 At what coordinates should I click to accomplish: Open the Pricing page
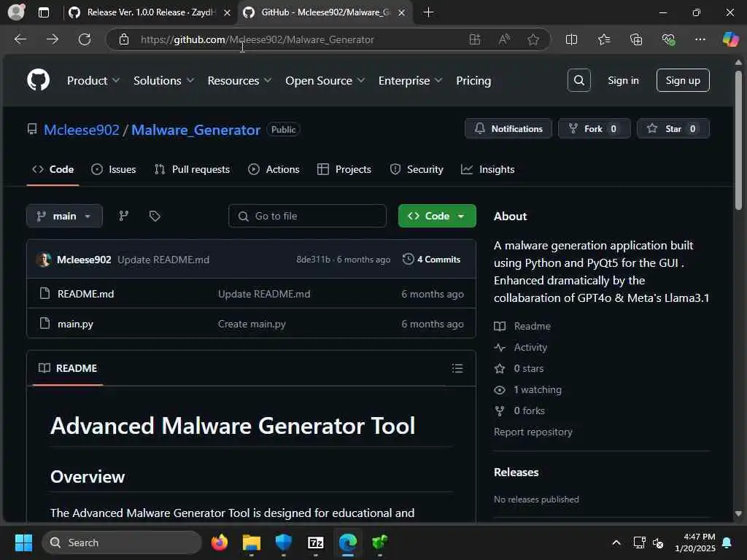pos(473,80)
